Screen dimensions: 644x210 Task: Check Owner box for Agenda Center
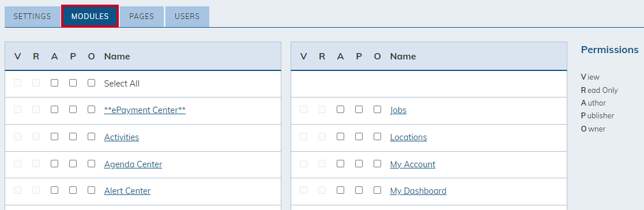[x=91, y=164]
